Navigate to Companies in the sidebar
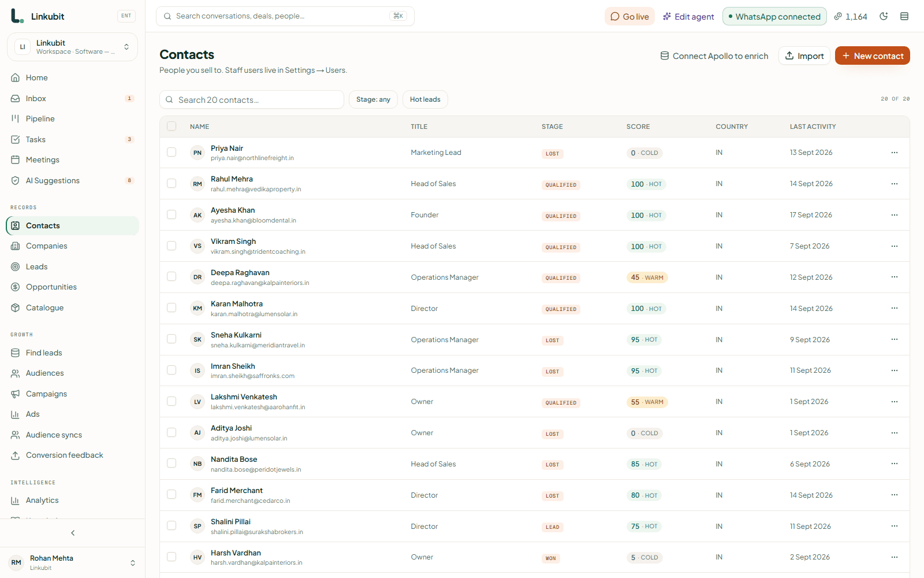924x578 pixels. 72,246
